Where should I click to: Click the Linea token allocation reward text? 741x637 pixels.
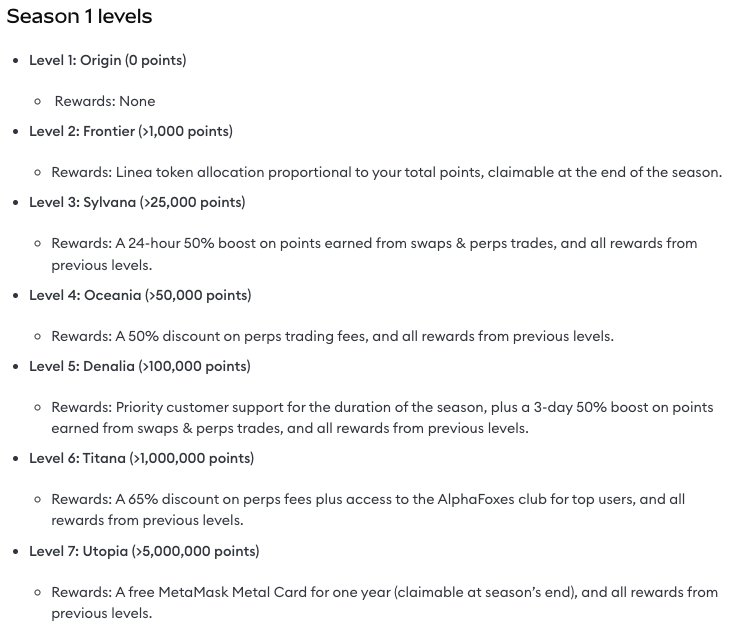(x=386, y=172)
